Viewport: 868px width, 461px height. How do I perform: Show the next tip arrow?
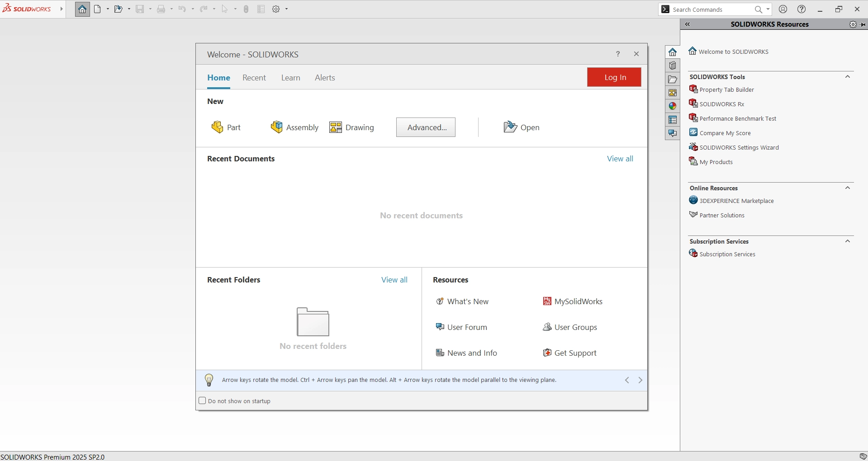[640, 380]
